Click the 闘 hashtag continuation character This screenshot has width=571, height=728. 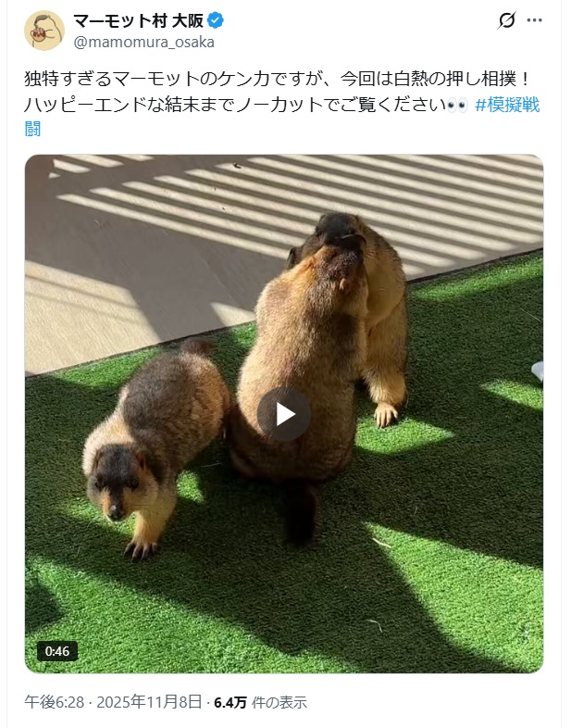click(32, 129)
